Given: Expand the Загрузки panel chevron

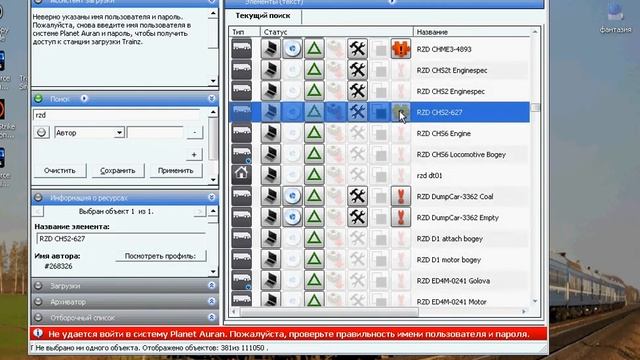Looking at the screenshot, I should (x=211, y=286).
